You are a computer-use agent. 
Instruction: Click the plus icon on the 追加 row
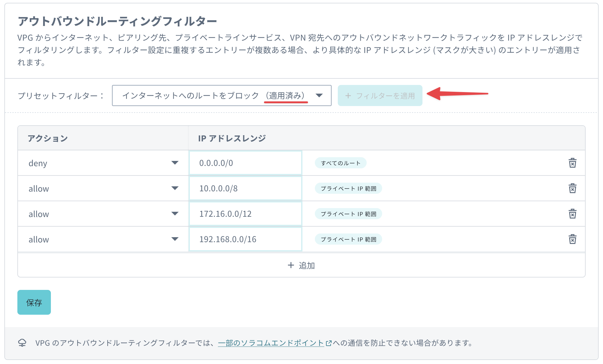tap(291, 265)
